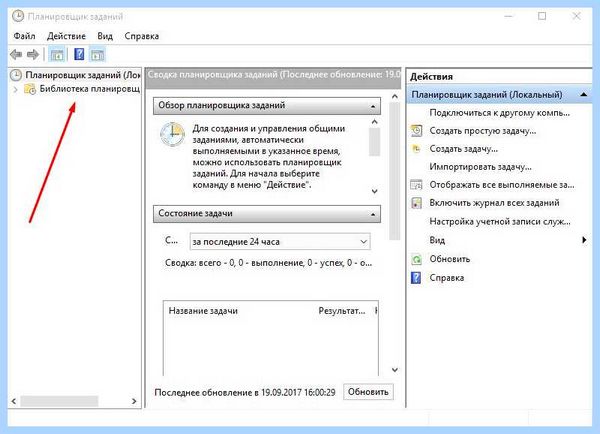Click Подключиться к другому компьютеру action
The image size is (600, 434).
pyautogui.click(x=499, y=113)
